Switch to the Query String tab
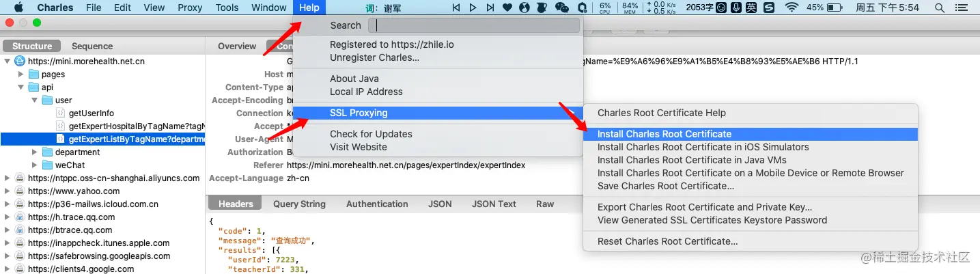Viewport: 980px width, 274px height. coord(299,204)
